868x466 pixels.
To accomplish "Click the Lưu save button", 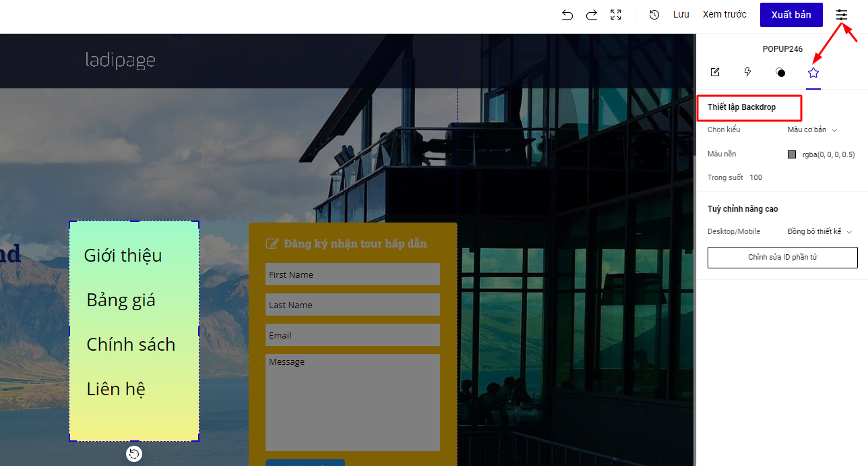I will click(x=681, y=15).
